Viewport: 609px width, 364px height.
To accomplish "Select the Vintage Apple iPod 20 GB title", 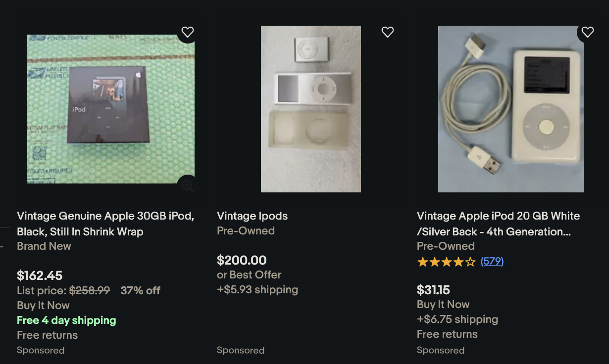I will pos(497,224).
